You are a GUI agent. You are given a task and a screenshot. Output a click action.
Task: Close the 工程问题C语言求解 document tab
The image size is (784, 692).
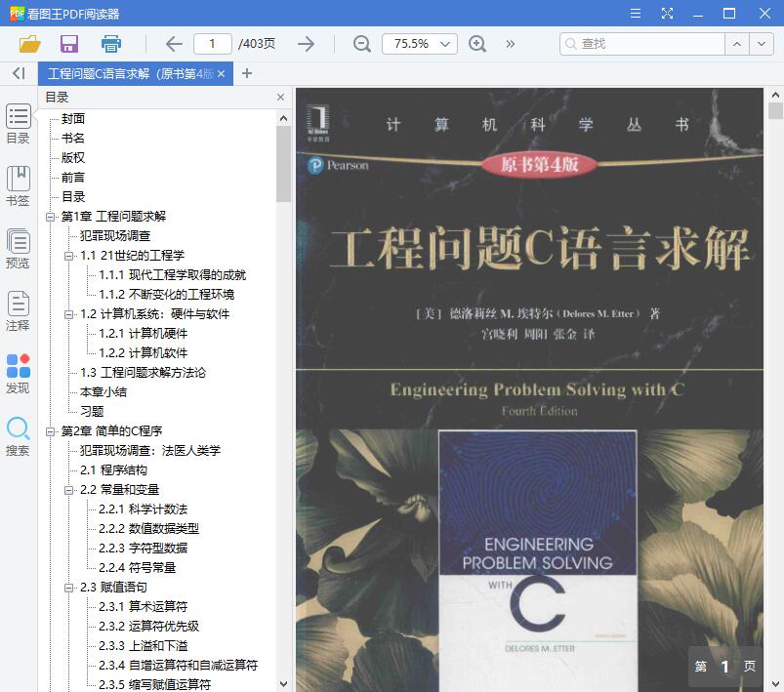221,74
